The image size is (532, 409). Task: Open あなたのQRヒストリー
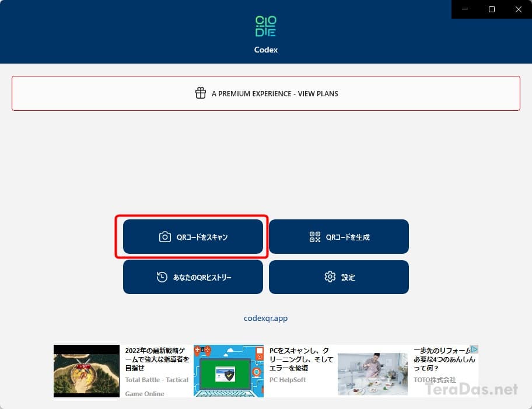202,278
